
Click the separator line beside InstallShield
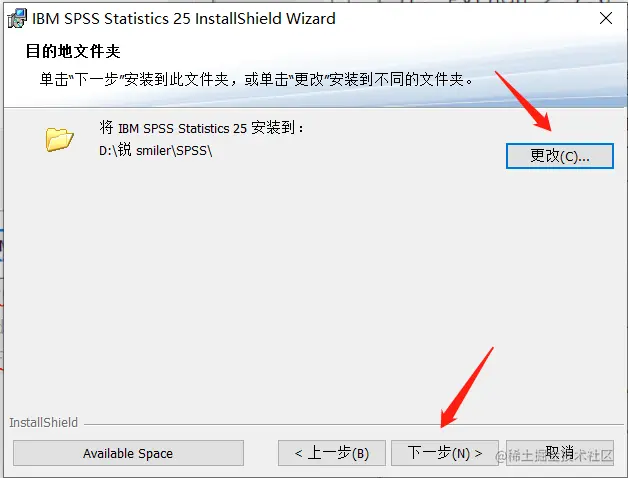354,424
